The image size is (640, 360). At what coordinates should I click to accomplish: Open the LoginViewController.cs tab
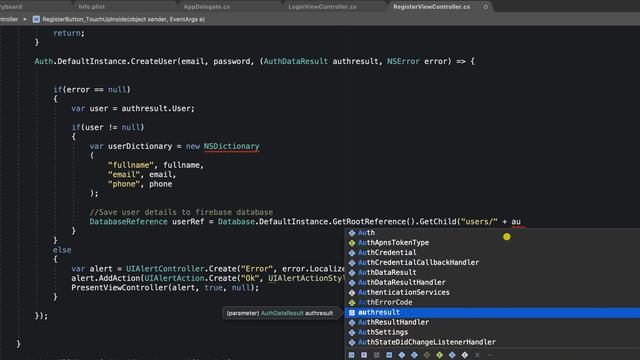click(x=322, y=7)
